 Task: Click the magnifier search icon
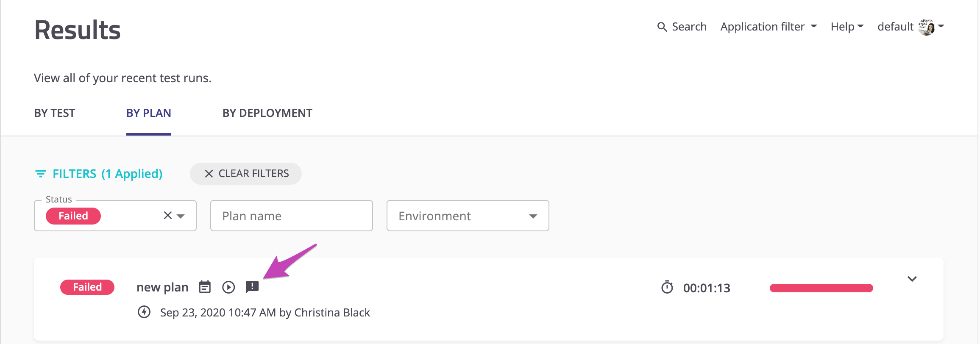tap(662, 27)
